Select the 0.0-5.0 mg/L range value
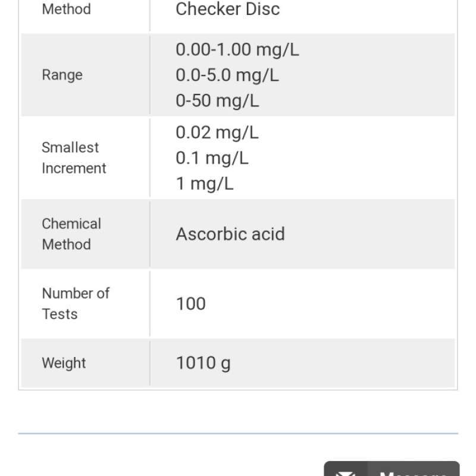 point(227,75)
